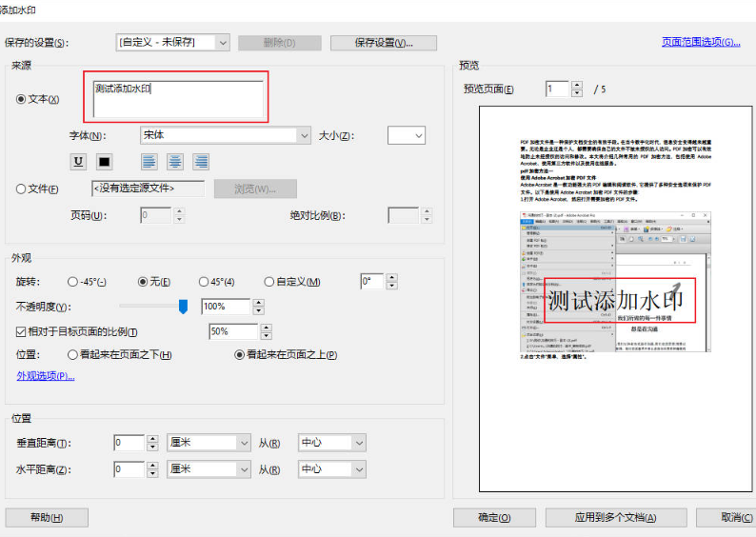Open the 大小 font size dropdown

[x=407, y=135]
